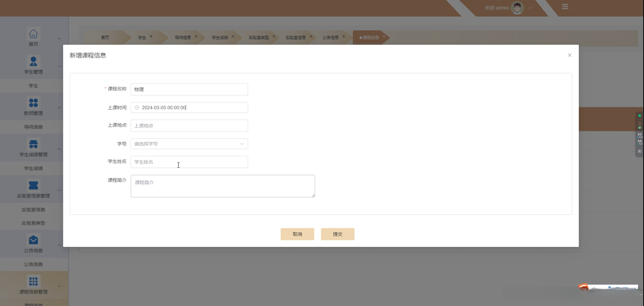Click the announcement envelope icon

(x=33, y=240)
